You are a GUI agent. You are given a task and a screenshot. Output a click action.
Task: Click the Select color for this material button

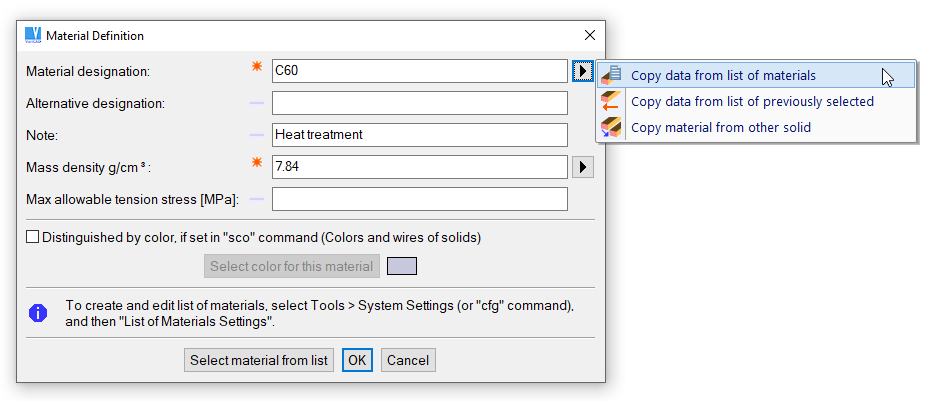291,266
